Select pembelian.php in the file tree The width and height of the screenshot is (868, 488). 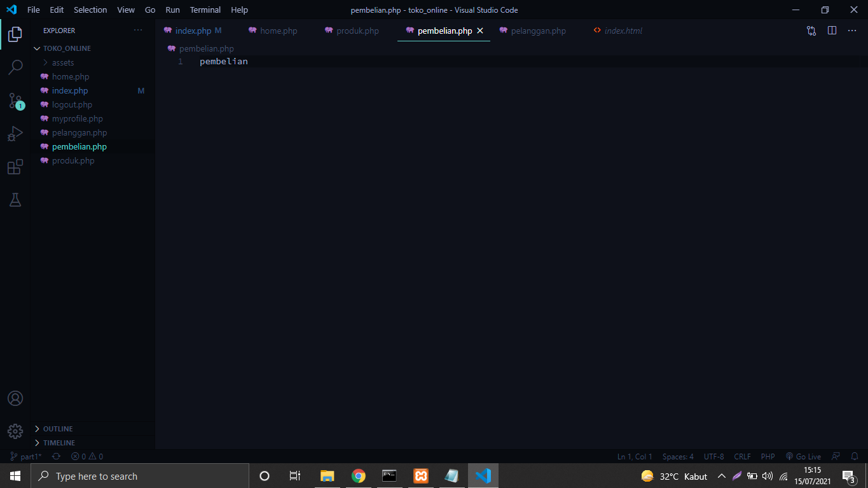tap(92, 146)
